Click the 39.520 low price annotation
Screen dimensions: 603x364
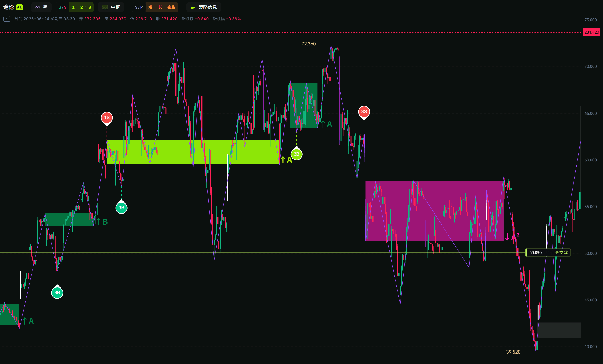coord(513,352)
